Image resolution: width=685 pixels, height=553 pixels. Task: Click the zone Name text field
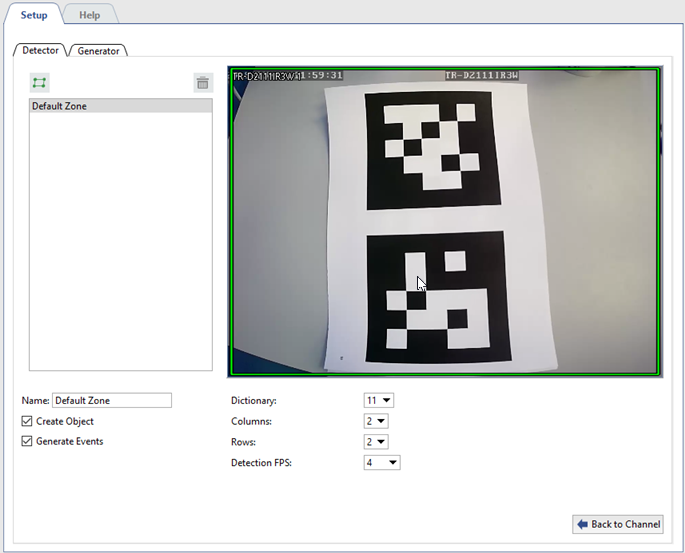[x=112, y=400]
